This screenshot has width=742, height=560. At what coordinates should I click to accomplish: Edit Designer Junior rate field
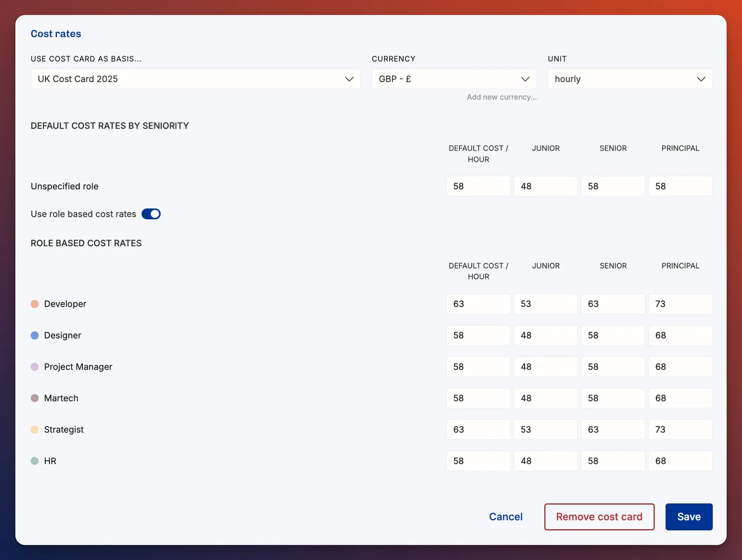(x=546, y=335)
